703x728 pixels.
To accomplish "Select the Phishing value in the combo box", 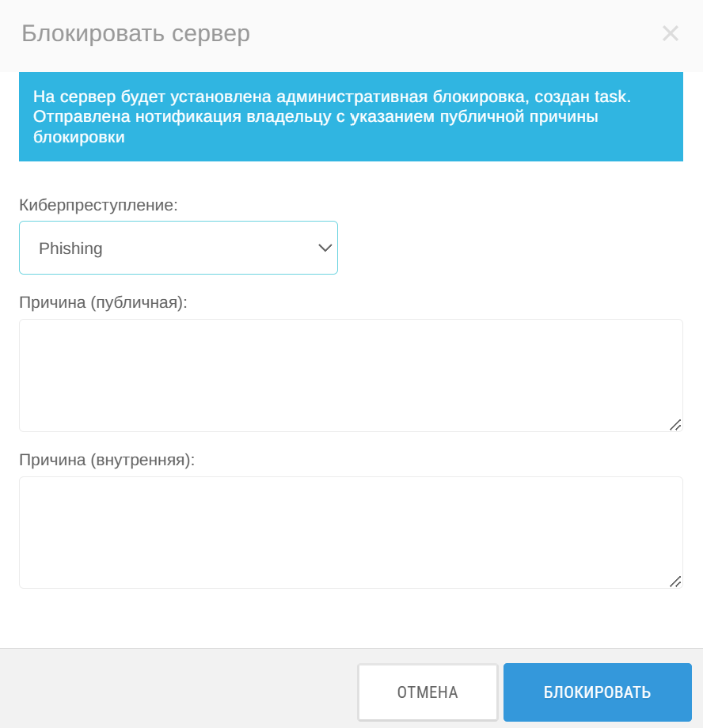I will click(x=70, y=248).
